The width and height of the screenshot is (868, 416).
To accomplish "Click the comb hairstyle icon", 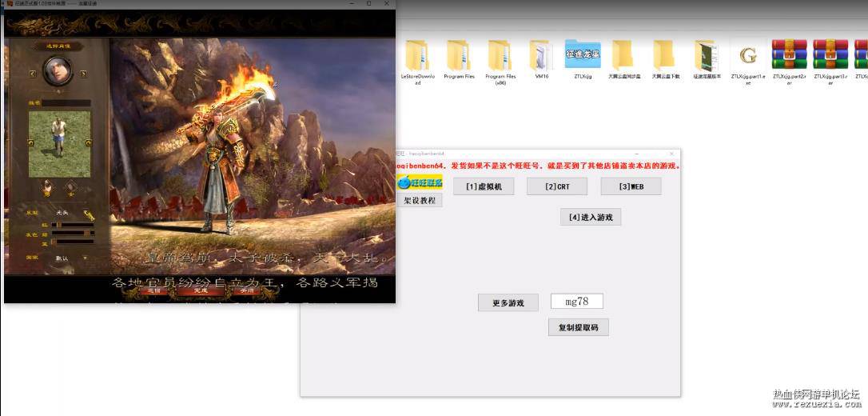I will (89, 214).
